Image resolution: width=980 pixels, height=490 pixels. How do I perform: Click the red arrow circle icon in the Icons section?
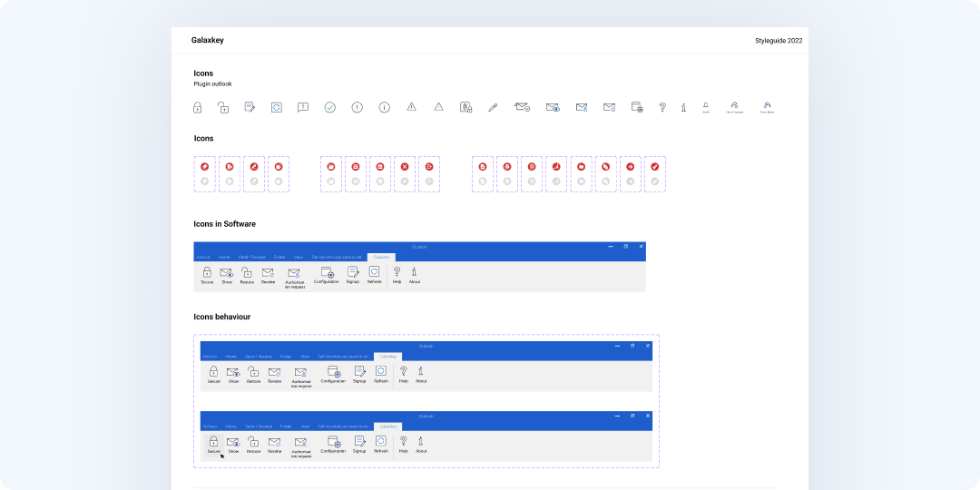[x=631, y=167]
